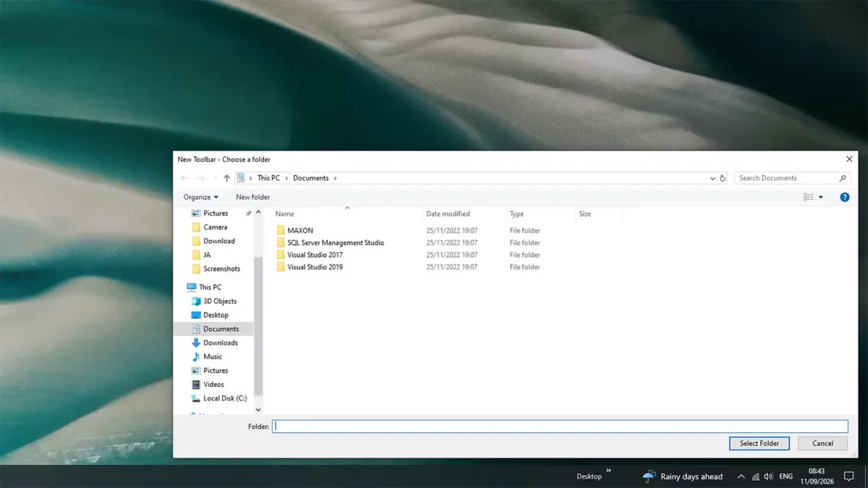Viewport: 868px width, 488px height.
Task: Select Downloads in navigation pane
Action: (x=220, y=343)
